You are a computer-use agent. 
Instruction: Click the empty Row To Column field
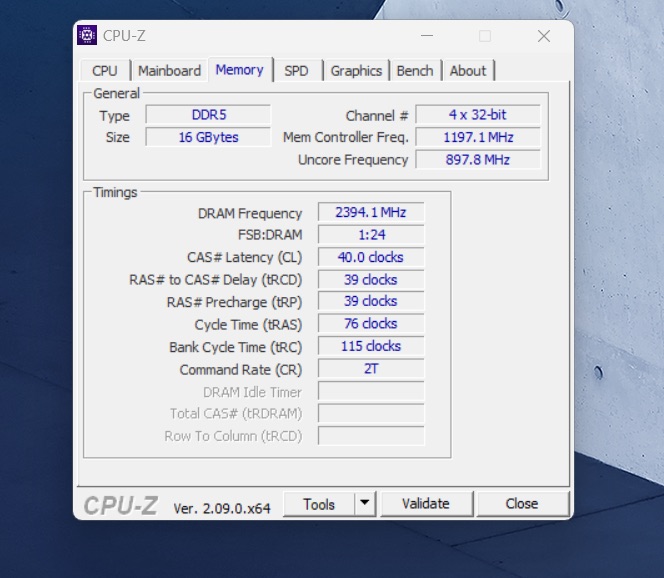[371, 436]
